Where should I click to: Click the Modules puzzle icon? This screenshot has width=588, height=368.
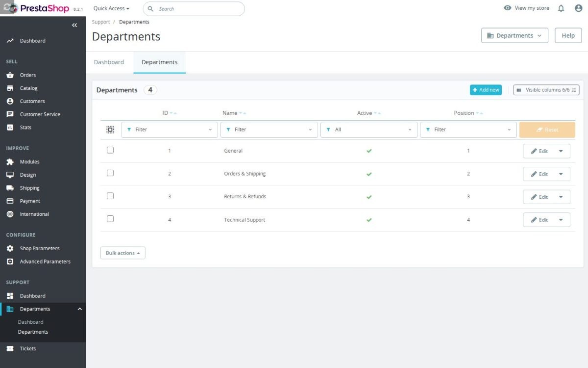point(10,162)
